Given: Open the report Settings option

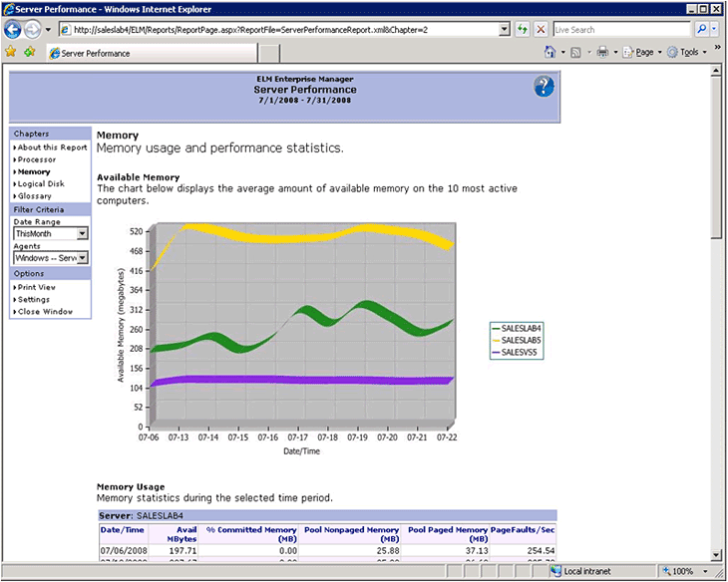Looking at the screenshot, I should [x=34, y=299].
